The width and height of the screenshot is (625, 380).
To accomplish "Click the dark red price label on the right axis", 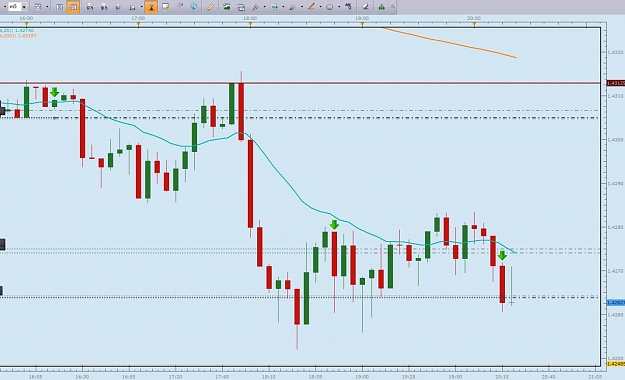I will tap(615, 83).
